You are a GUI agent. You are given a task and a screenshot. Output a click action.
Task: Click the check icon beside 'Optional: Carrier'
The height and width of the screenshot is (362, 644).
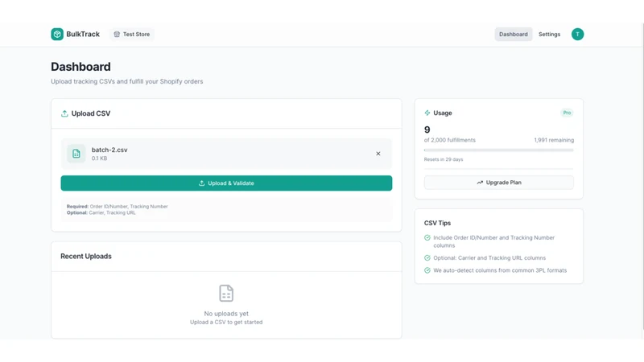click(x=427, y=257)
